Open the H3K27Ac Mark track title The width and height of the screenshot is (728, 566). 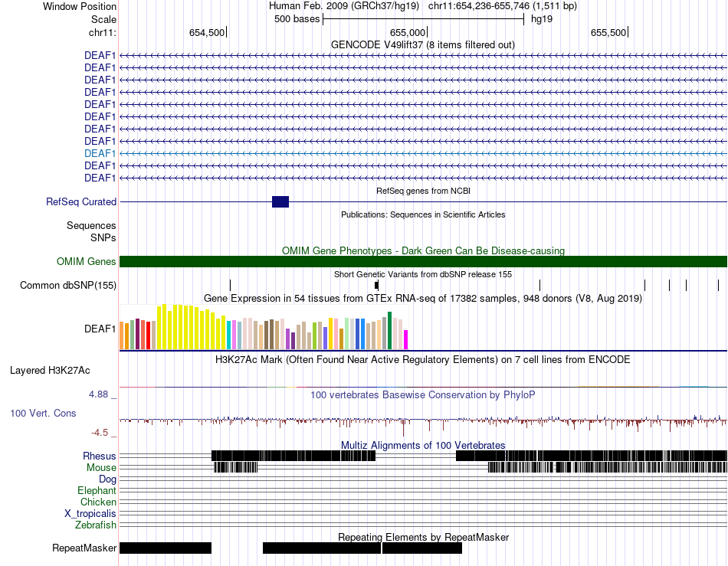422,359
